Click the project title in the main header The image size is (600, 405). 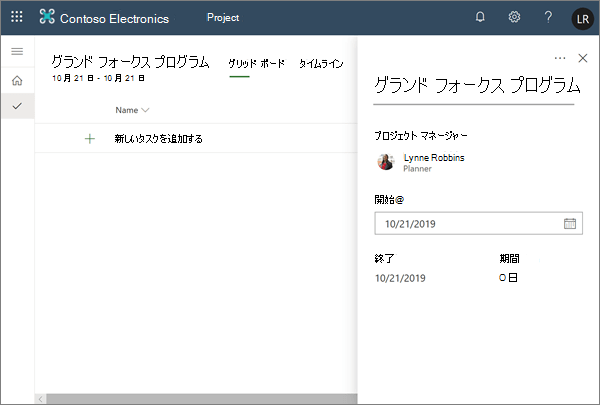coord(130,62)
